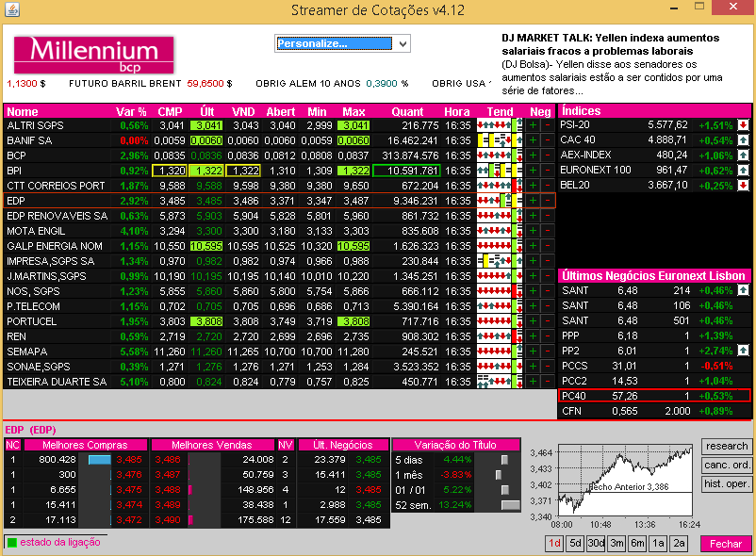Image resolution: width=756 pixels, height=556 pixels.
Task: Click the up arrow icon next to CAC 40
Action: (743, 140)
